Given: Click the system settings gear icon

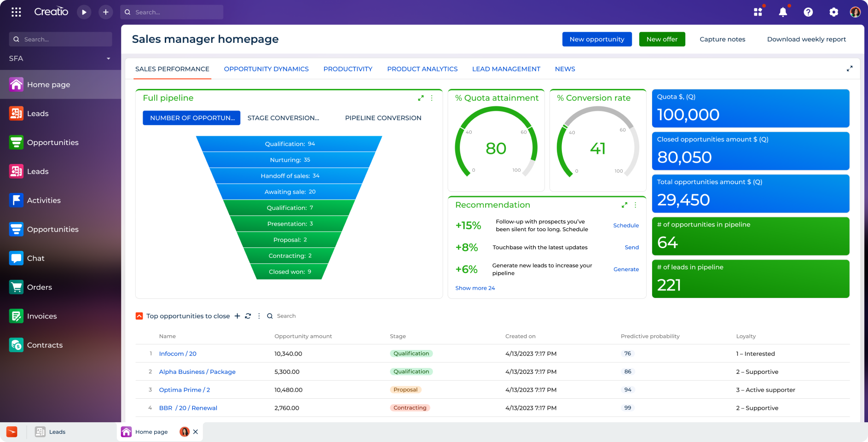Looking at the screenshot, I should tap(833, 12).
